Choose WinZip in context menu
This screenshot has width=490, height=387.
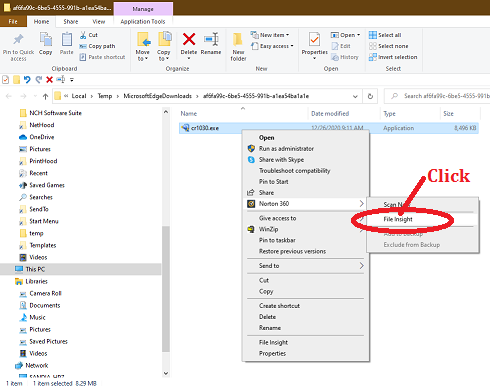point(268,229)
